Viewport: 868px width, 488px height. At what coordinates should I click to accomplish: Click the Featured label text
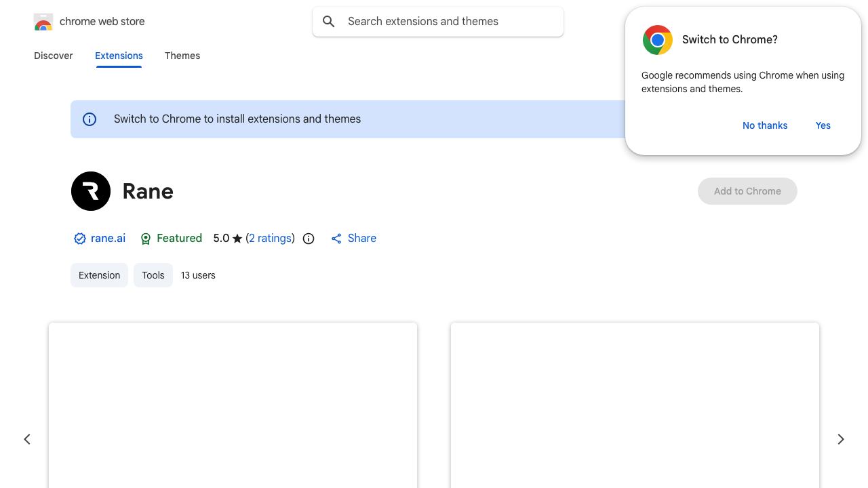pos(179,239)
